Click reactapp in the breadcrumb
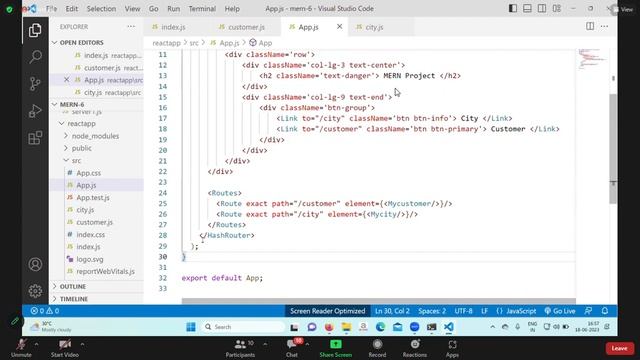640x360 pixels. point(166,43)
